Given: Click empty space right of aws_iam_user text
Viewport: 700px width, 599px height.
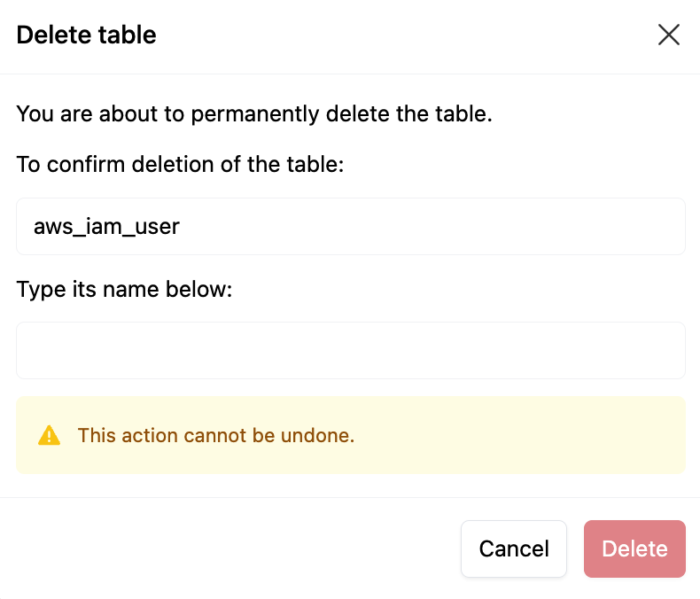Looking at the screenshot, I should [443, 227].
